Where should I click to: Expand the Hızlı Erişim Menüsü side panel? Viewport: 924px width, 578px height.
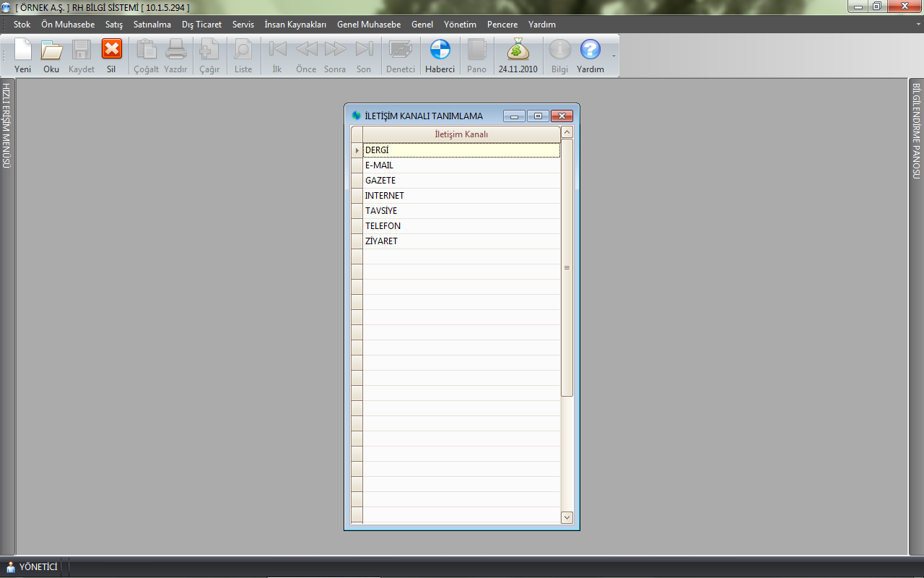click(6, 126)
